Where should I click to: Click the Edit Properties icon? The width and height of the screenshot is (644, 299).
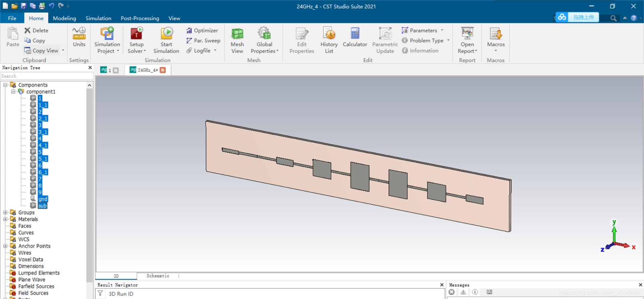pyautogui.click(x=302, y=34)
